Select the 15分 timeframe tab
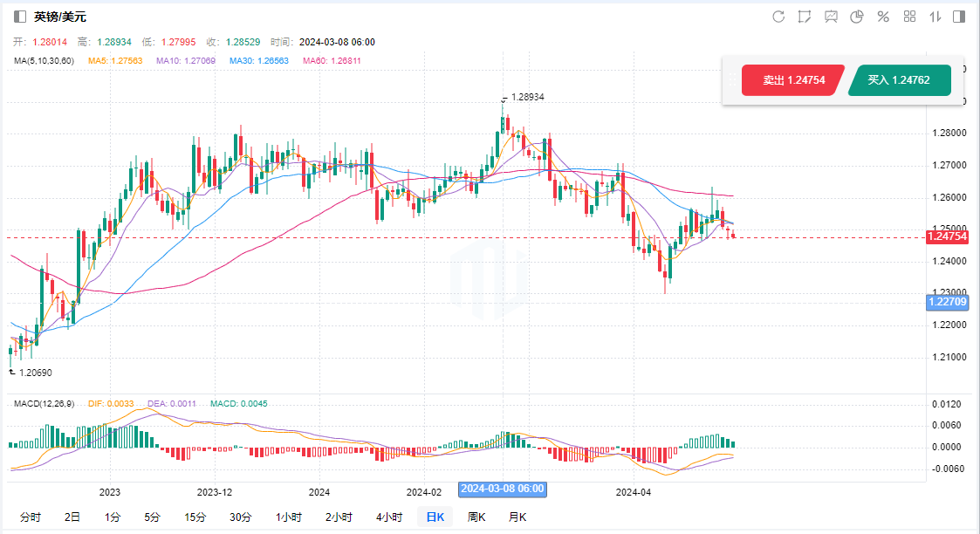 [x=195, y=517]
